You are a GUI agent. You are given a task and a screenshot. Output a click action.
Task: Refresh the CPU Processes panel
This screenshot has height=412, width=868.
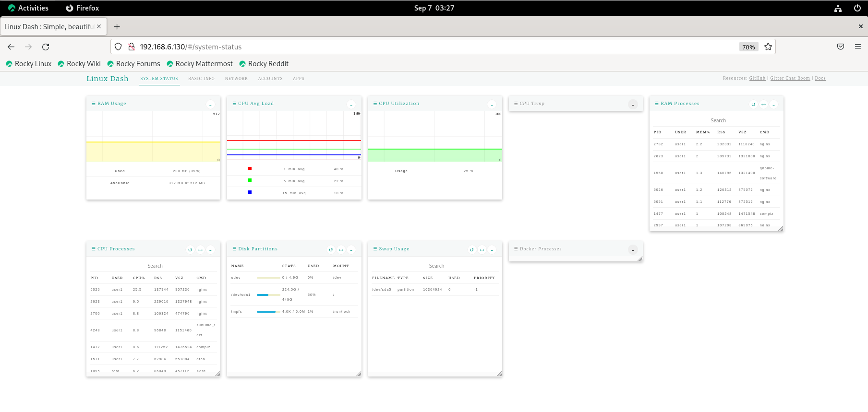click(190, 249)
